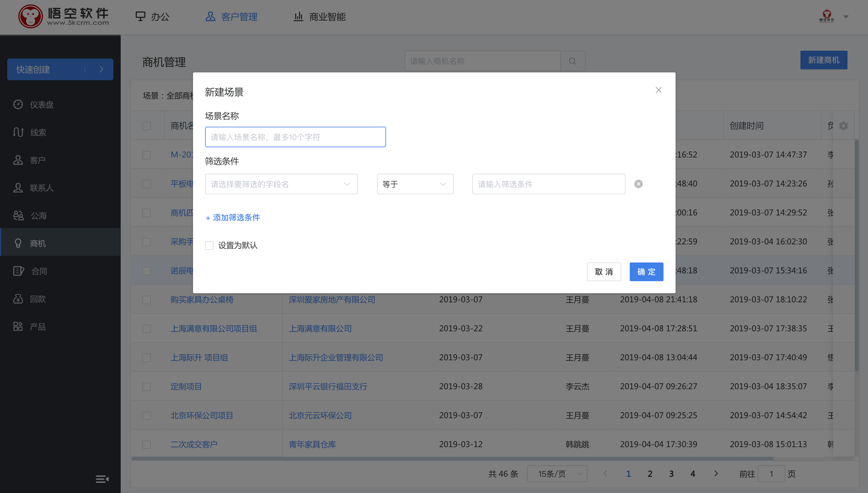Click the horizontal table scrollbar
Viewport: 868px width, 493px height.
click(x=452, y=459)
